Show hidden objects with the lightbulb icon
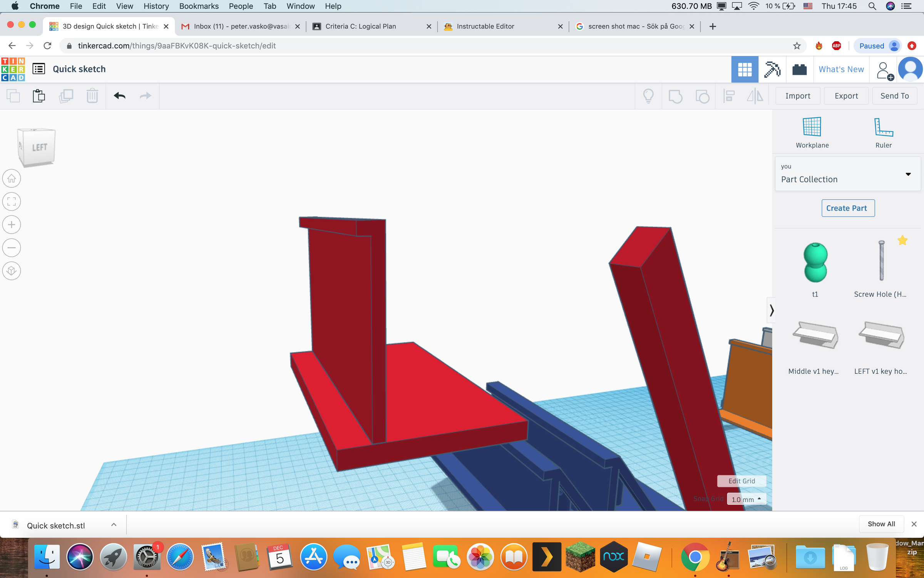Screen dimensions: 924x578 (x=648, y=96)
